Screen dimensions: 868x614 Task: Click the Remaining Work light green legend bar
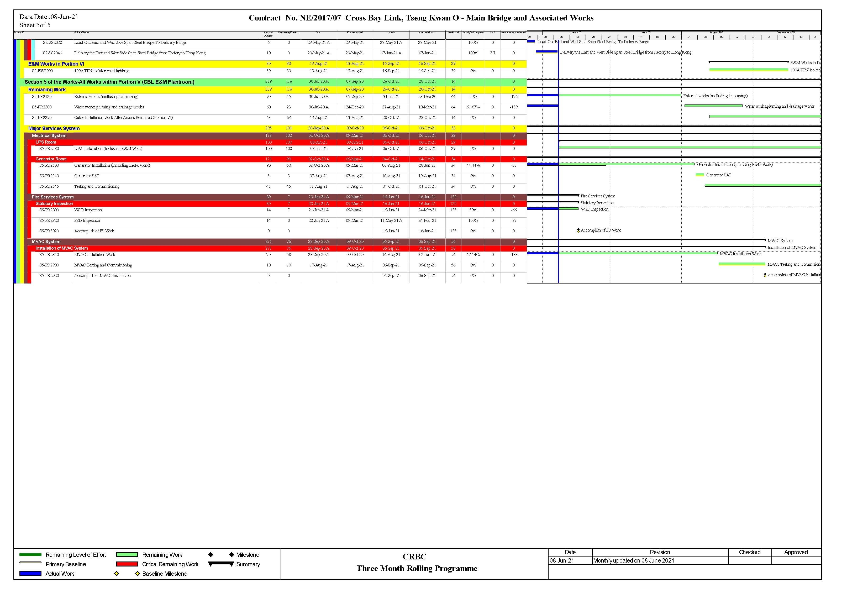pyautogui.click(x=127, y=555)
